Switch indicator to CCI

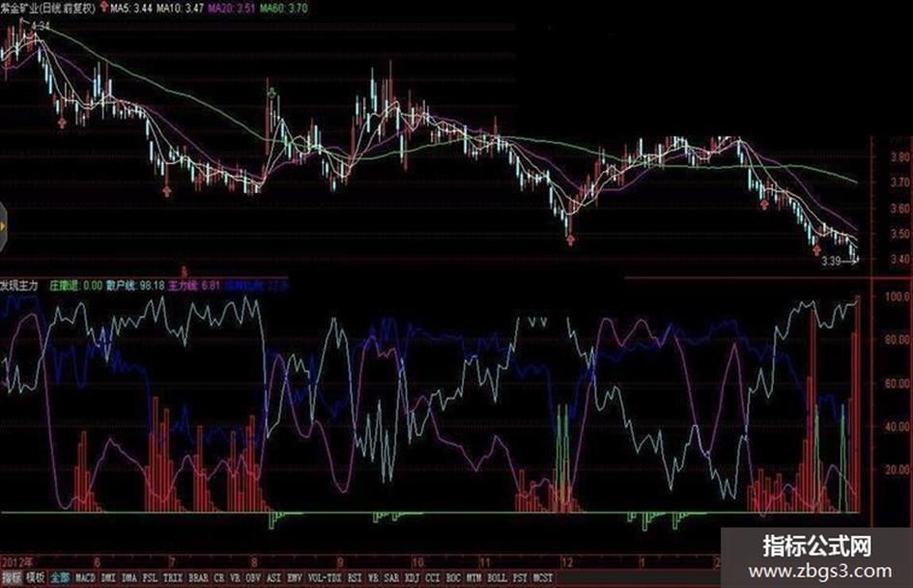click(433, 578)
